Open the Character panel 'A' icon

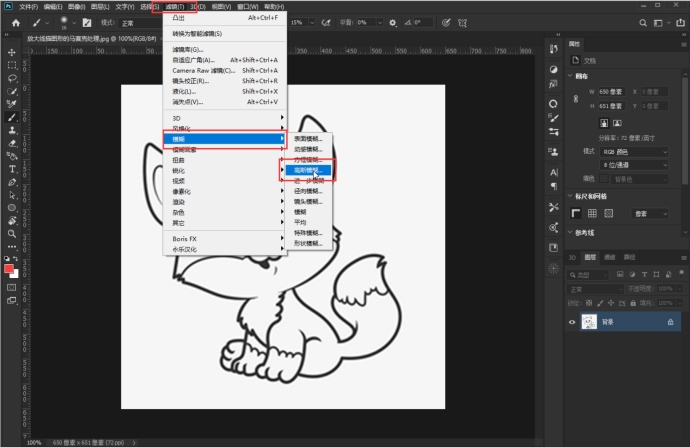point(554,172)
